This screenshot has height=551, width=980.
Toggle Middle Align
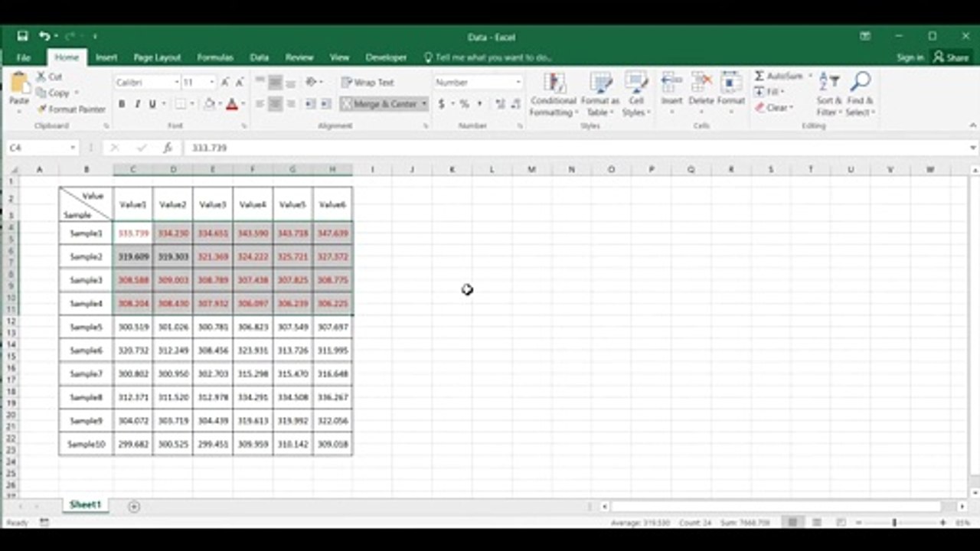pos(275,82)
